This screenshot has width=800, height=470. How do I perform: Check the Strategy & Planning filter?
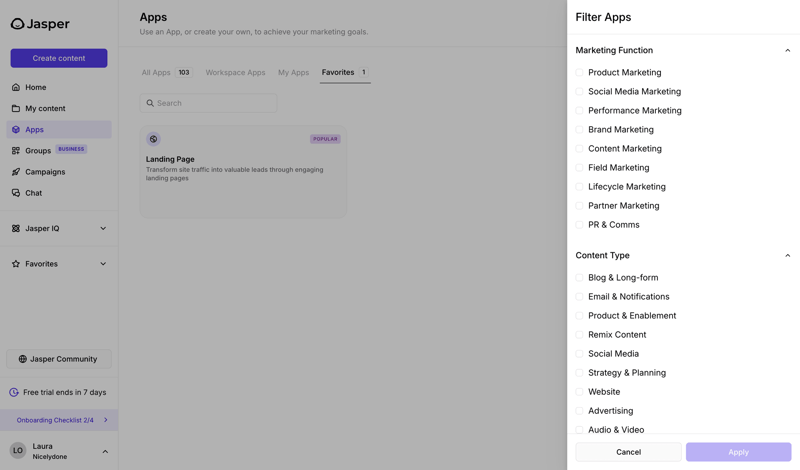tap(579, 373)
